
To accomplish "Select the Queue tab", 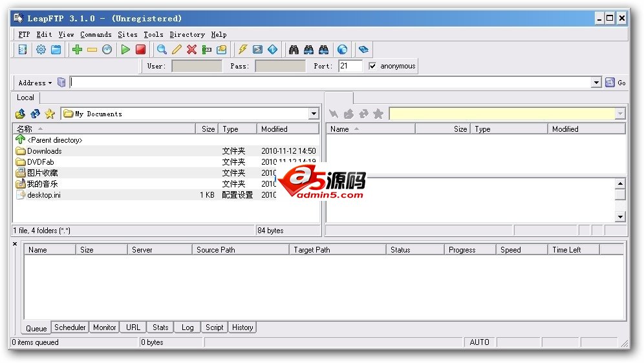I will pos(36,328).
